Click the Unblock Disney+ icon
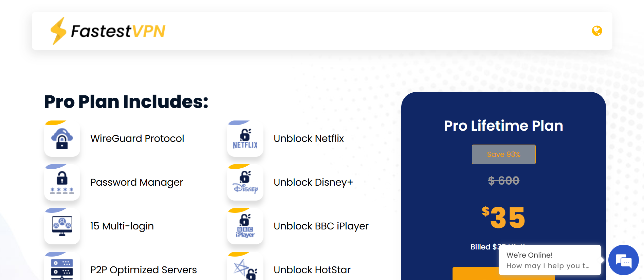The height and width of the screenshot is (280, 644). coord(245,183)
